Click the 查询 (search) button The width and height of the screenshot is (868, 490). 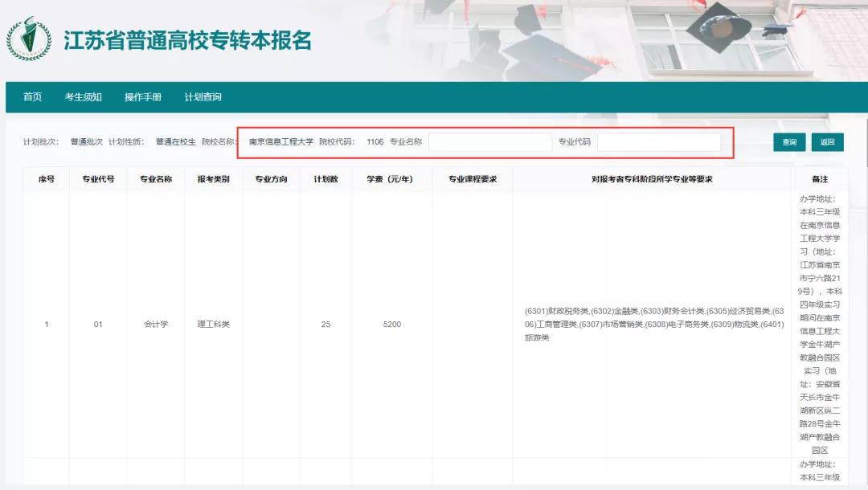tap(789, 141)
